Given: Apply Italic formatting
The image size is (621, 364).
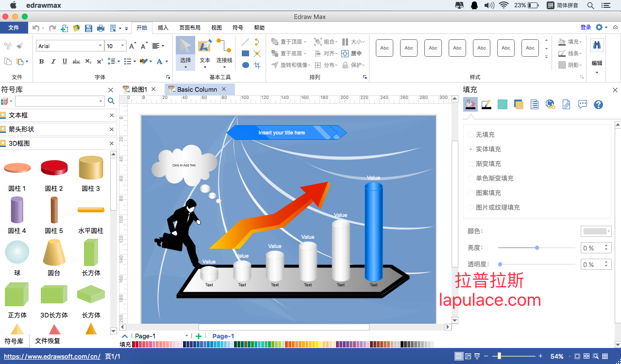Looking at the screenshot, I should point(53,61).
